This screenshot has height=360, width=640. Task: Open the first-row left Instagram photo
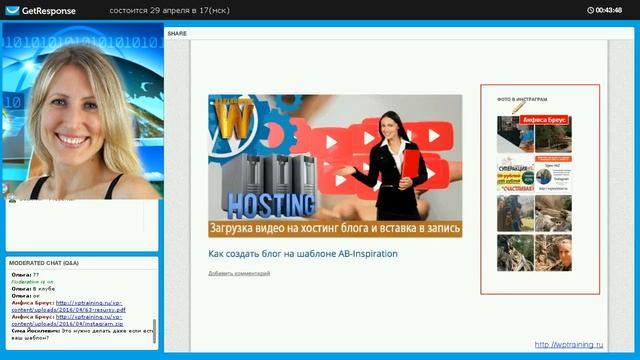coord(516,134)
